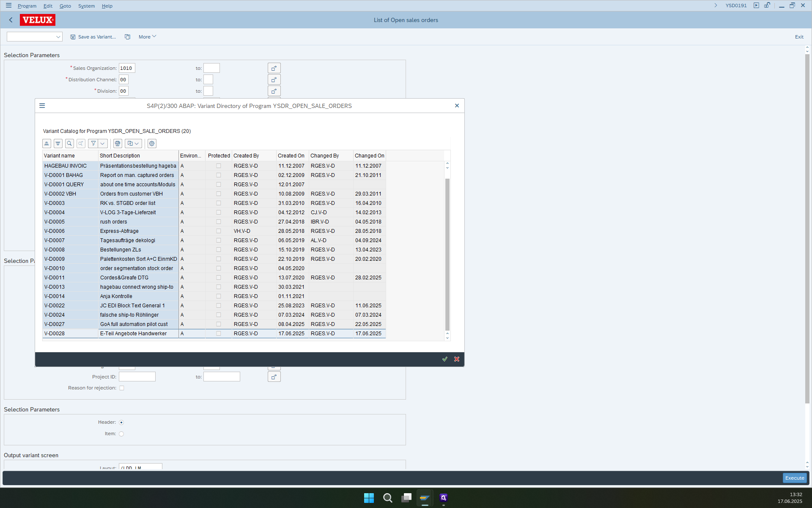Toggle Protected checkbox for V-D0003

pyautogui.click(x=219, y=203)
